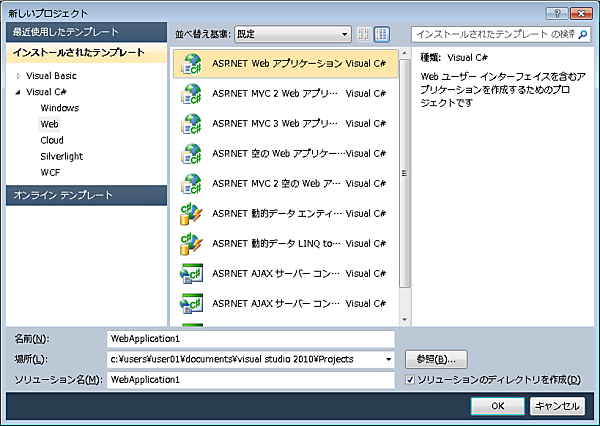The image size is (600, 426).
Task: Click the ASP.NET 空の Web アプリケーション icon
Action: [191, 154]
